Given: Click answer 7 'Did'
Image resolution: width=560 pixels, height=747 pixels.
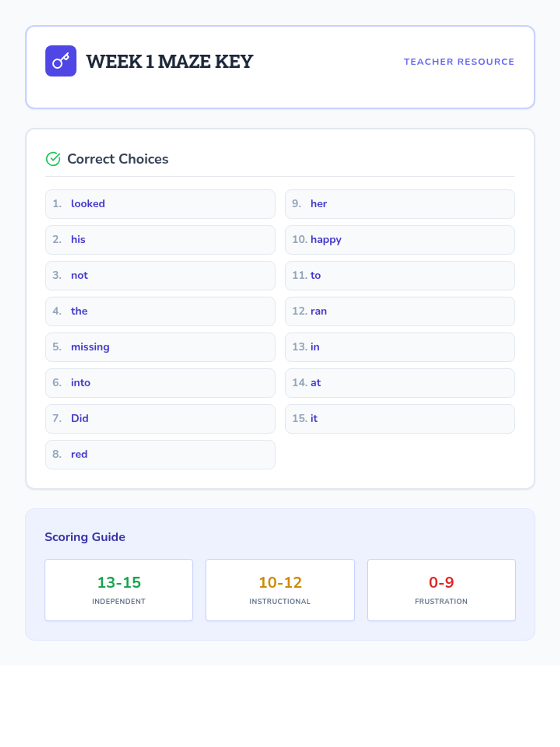Looking at the screenshot, I should [x=160, y=419].
